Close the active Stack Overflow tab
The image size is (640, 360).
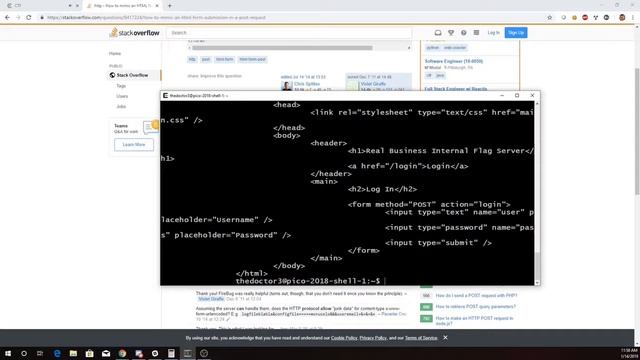click(x=157, y=6)
